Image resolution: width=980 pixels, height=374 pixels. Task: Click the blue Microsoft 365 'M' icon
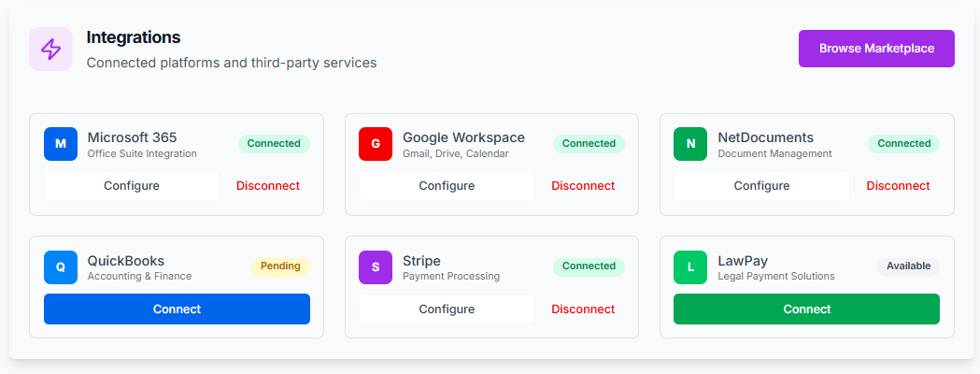click(61, 144)
